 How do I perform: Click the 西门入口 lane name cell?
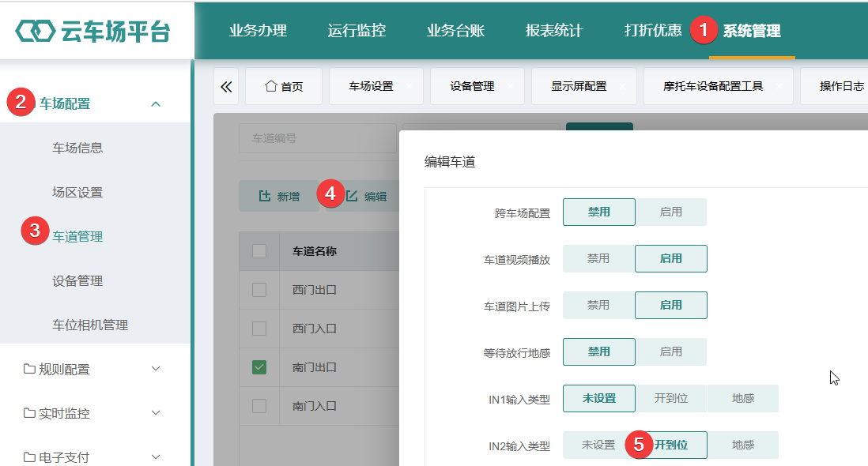pyautogui.click(x=315, y=329)
